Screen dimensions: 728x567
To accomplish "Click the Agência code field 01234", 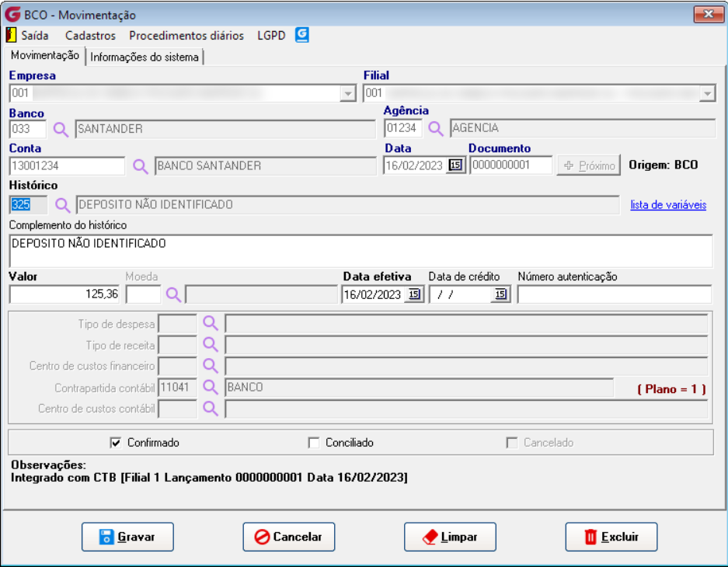I will 403,128.
